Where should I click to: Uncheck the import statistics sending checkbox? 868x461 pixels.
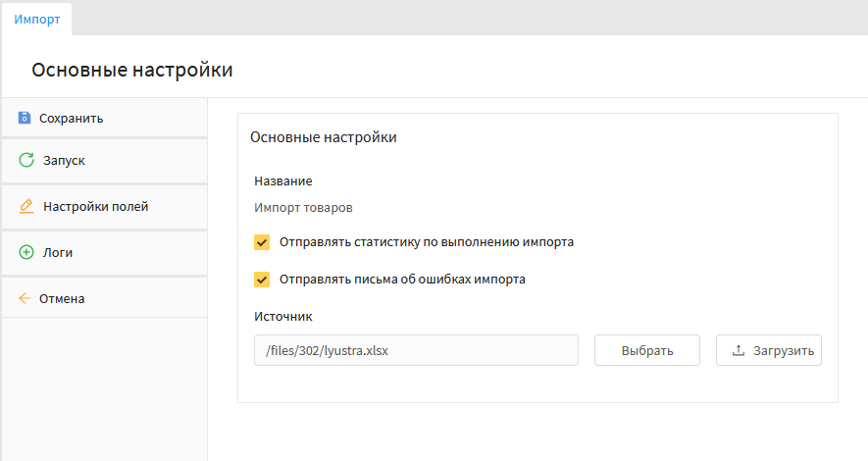[x=262, y=242]
